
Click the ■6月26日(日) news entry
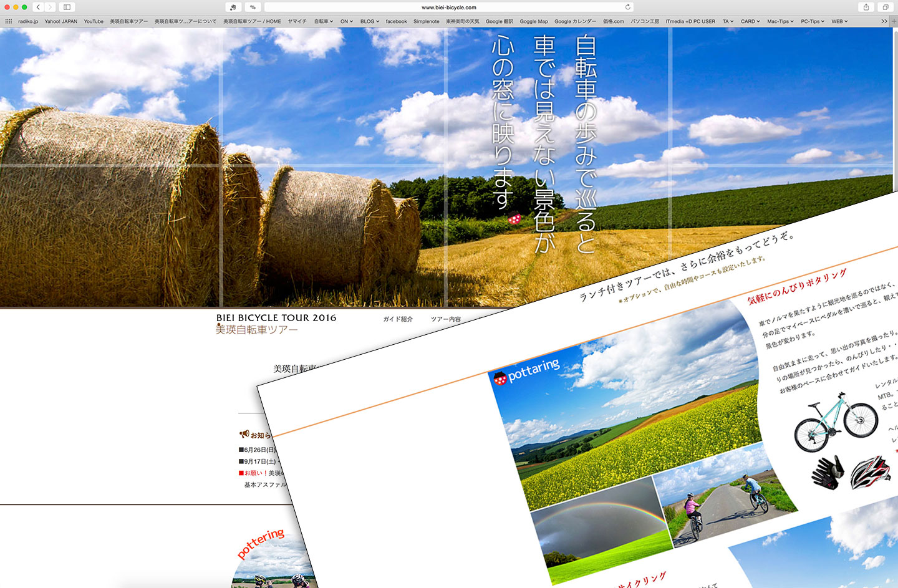click(257, 450)
